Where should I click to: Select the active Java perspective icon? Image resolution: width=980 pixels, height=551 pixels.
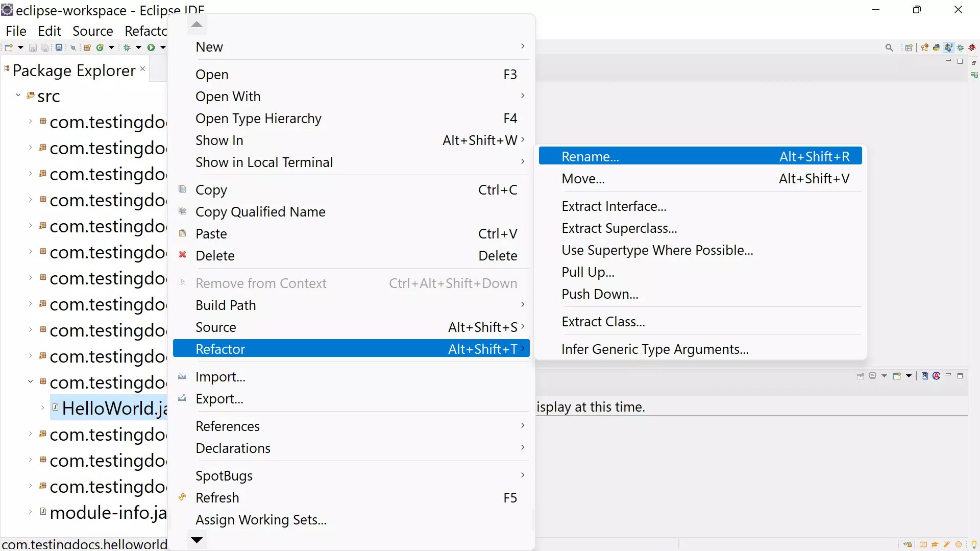[x=948, y=47]
